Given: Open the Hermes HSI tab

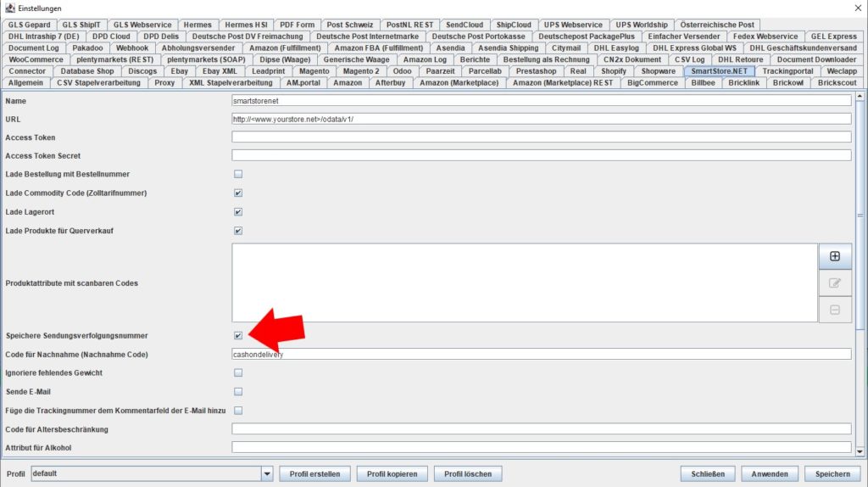Looking at the screenshot, I should [246, 25].
